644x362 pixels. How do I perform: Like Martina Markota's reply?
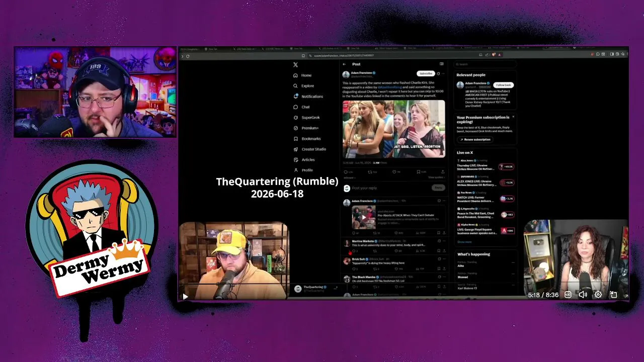(396, 250)
